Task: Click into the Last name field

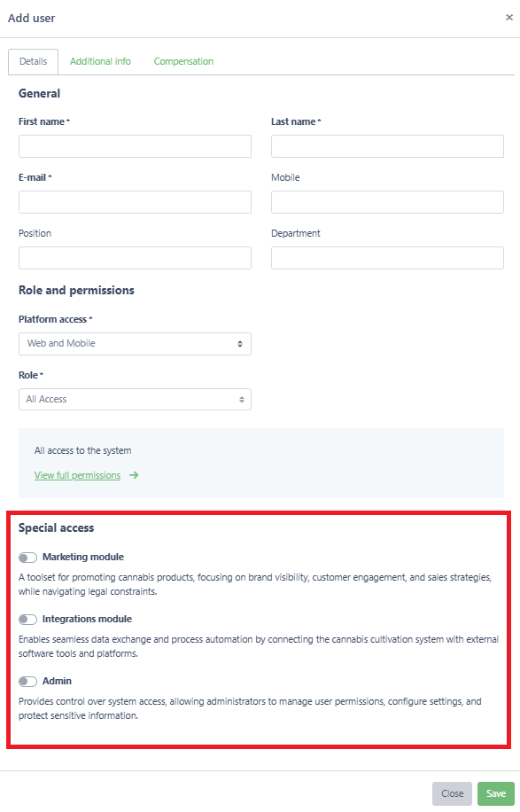Action: pos(387,146)
